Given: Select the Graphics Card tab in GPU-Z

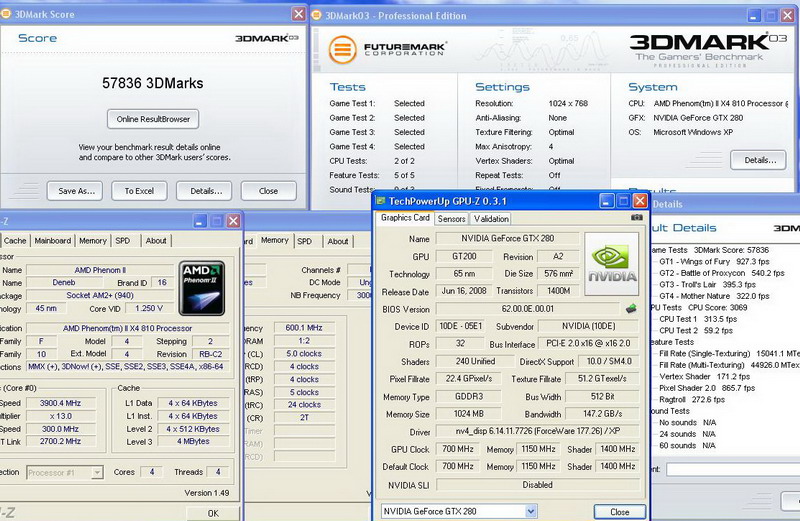Looking at the screenshot, I should [x=405, y=218].
